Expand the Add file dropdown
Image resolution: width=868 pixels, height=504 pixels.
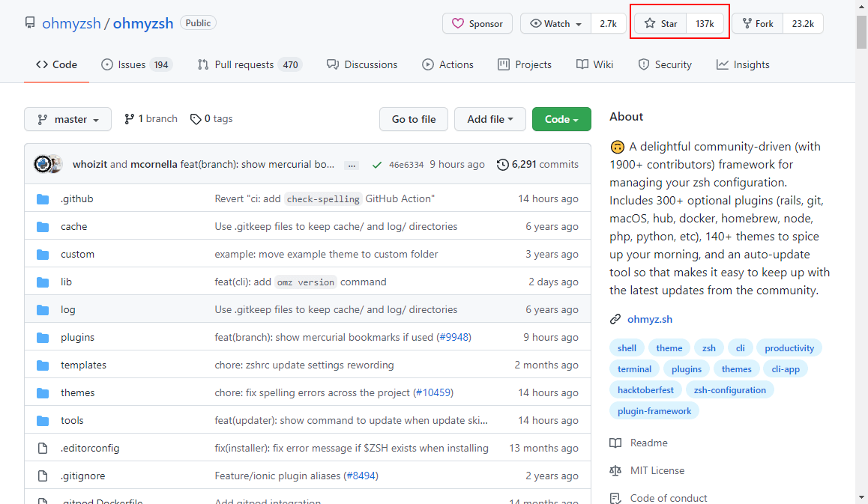click(490, 119)
